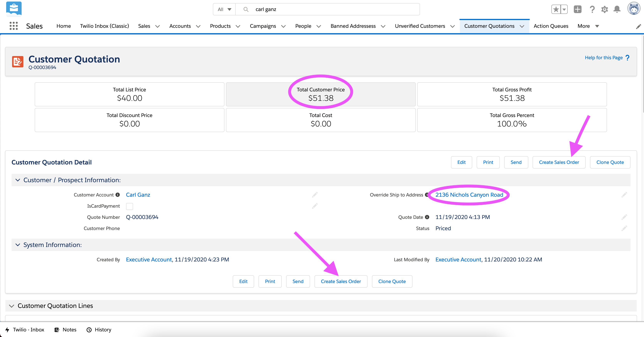The image size is (644, 337).
Task: Open Last Modified By Executive Account link
Action: coord(459,259)
